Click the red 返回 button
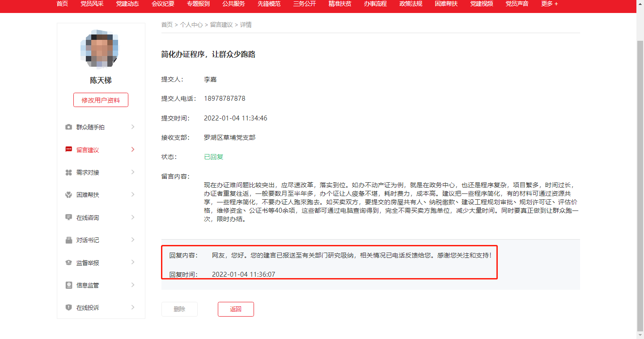 click(236, 309)
